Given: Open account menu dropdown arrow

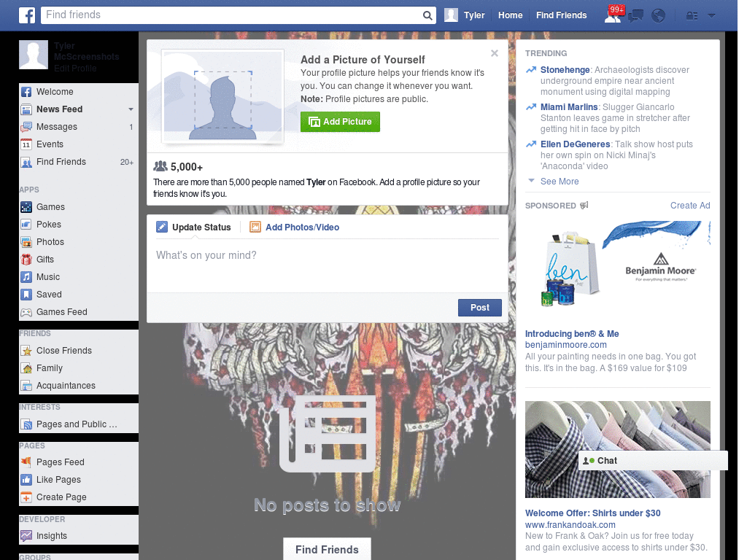Looking at the screenshot, I should pyautogui.click(x=712, y=15).
